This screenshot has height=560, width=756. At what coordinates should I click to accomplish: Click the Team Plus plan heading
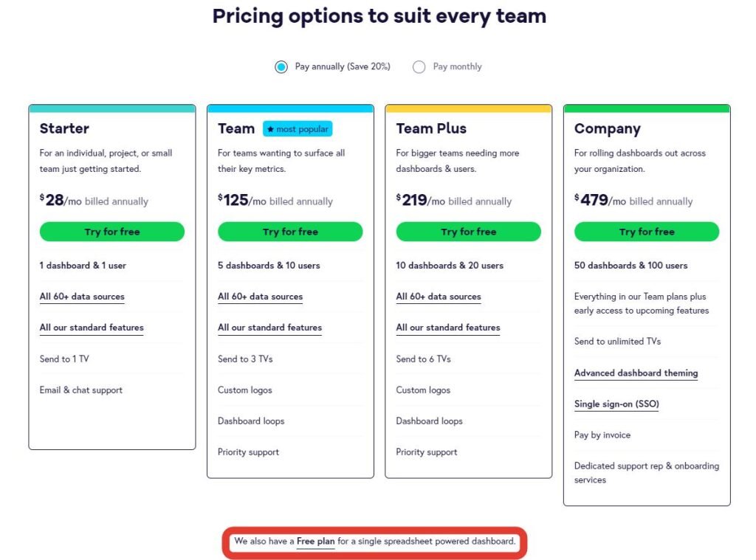point(431,128)
